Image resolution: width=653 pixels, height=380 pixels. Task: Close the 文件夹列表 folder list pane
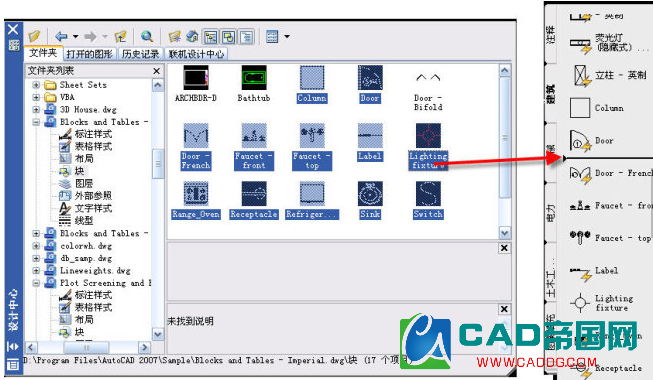point(157,71)
